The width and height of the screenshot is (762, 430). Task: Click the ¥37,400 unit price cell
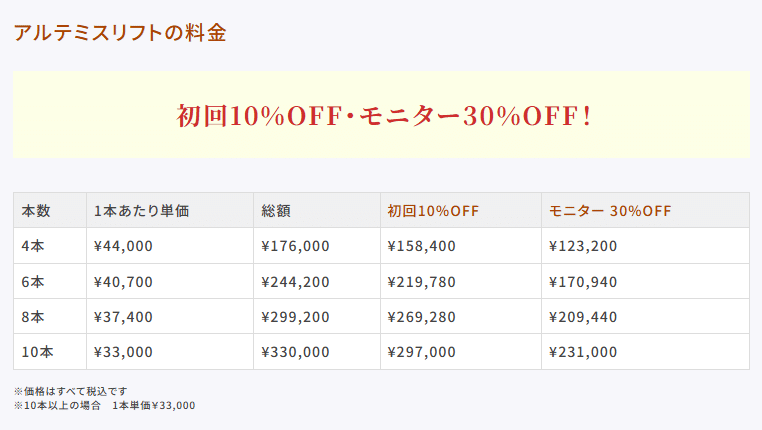(x=123, y=317)
